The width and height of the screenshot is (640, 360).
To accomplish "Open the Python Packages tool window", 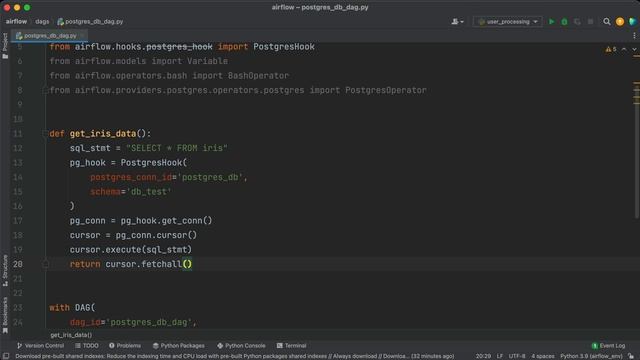I will (x=178, y=346).
